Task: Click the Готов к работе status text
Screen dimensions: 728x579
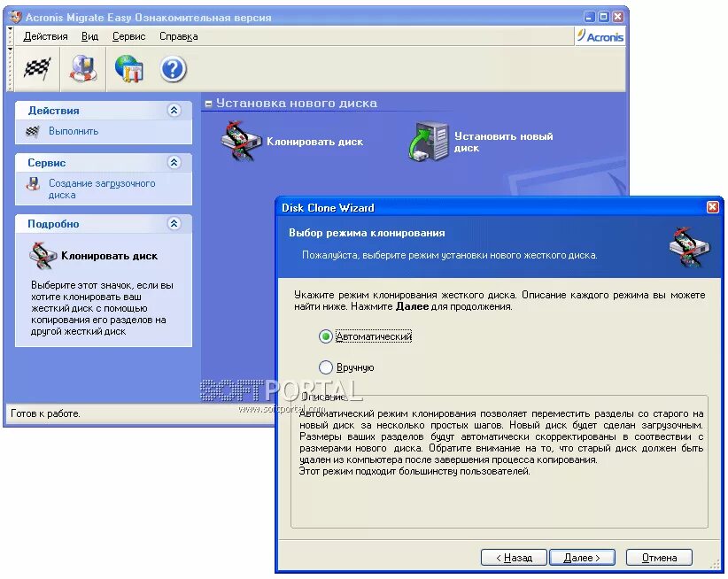Action: (45, 413)
